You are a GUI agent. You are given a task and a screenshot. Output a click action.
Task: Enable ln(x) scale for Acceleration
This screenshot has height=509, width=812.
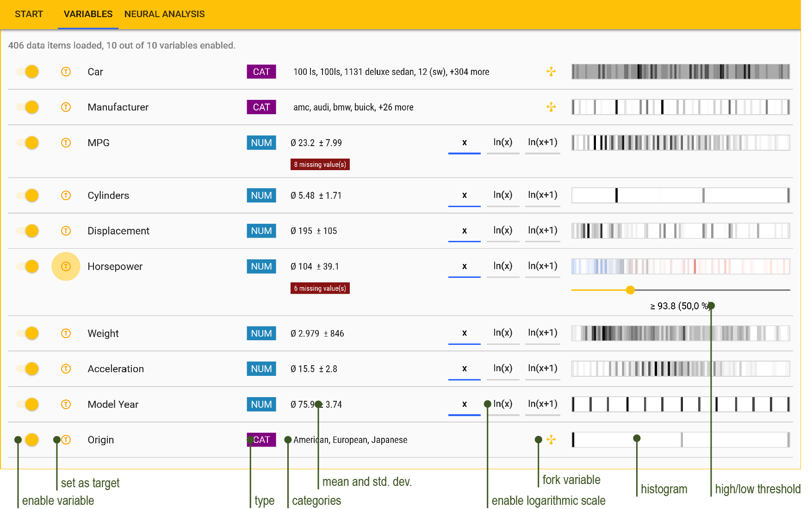tap(503, 368)
